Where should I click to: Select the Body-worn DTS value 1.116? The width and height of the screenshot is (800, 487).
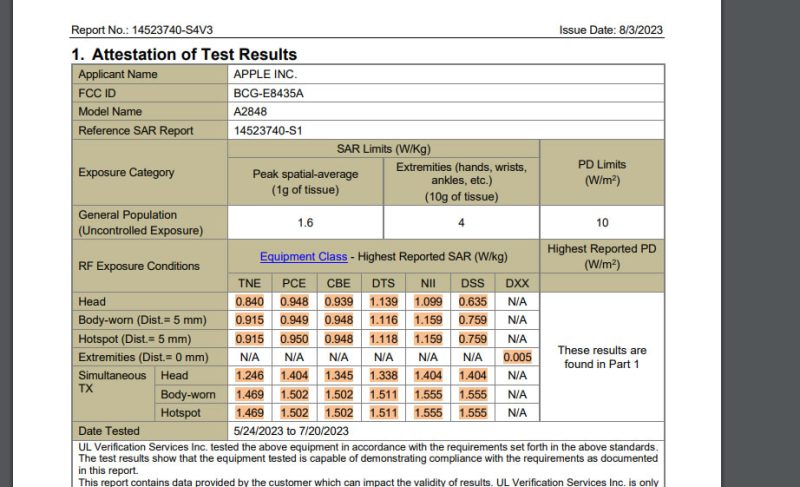tap(384, 320)
